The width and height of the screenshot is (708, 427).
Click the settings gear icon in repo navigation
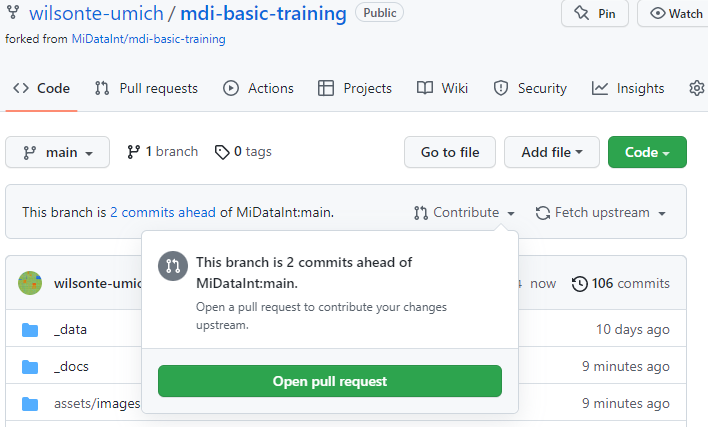(x=696, y=88)
